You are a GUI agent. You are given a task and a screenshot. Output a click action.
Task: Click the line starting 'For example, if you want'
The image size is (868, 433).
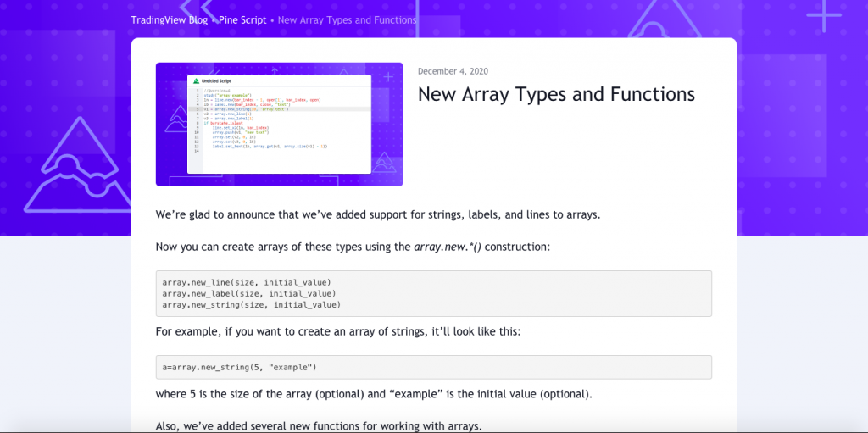[338, 332]
